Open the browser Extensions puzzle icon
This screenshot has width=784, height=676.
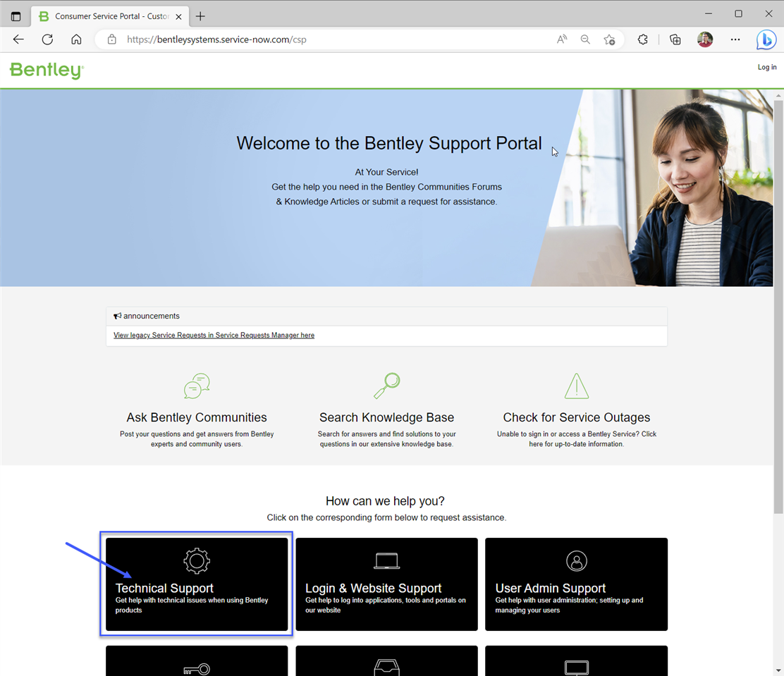coord(643,39)
